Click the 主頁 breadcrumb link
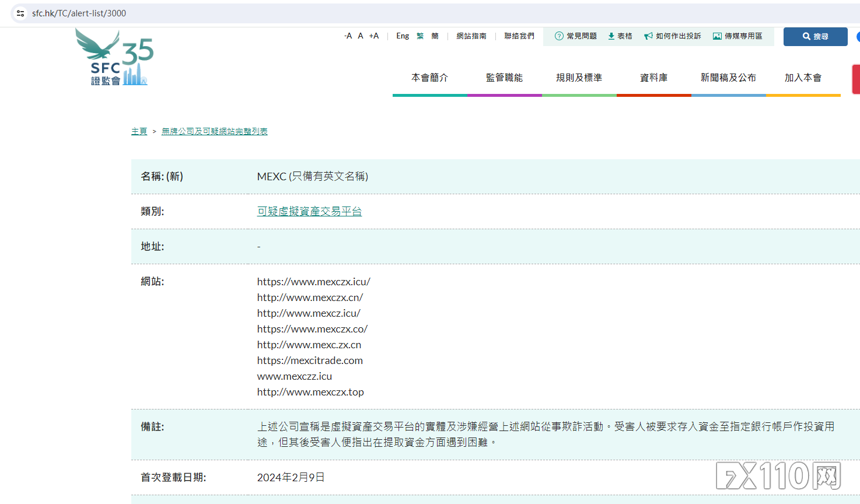The height and width of the screenshot is (504, 860). pos(139,131)
